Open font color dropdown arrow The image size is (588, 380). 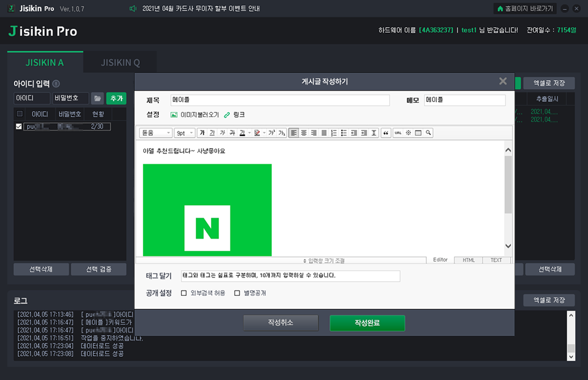pos(249,133)
